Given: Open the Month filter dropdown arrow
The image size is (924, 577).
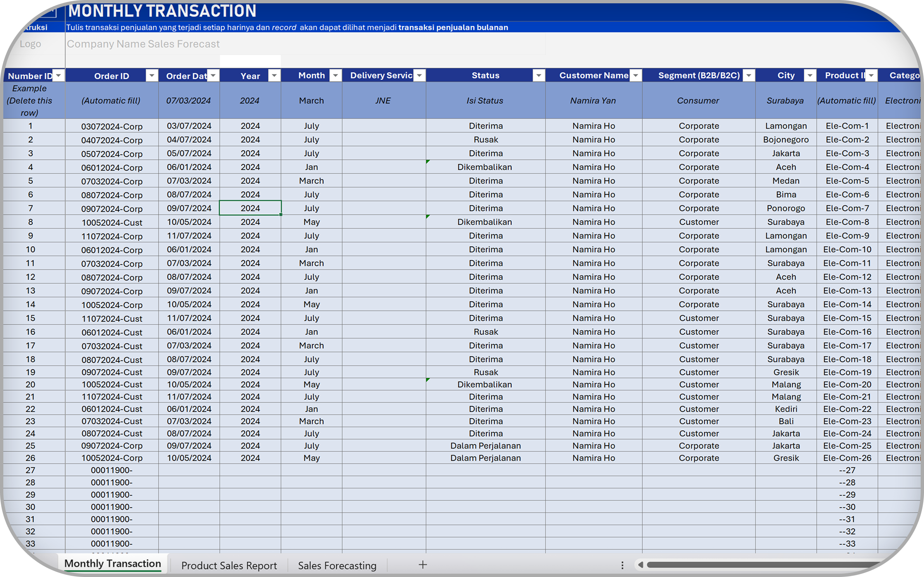Looking at the screenshot, I should coord(336,76).
